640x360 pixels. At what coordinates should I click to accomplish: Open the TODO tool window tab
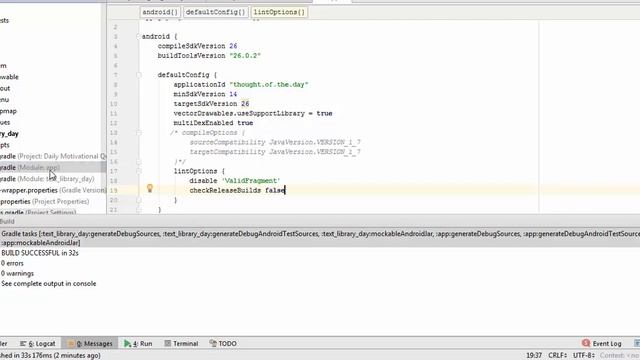coord(223,344)
